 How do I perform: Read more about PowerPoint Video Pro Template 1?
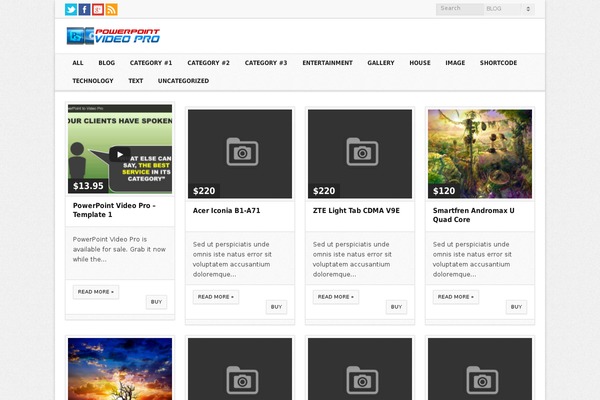(x=96, y=292)
